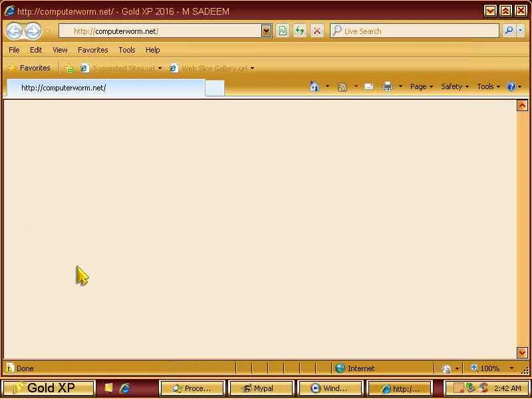Click the warning icon next to Done
This screenshot has height=399, width=532.
pyautogui.click(x=10, y=368)
